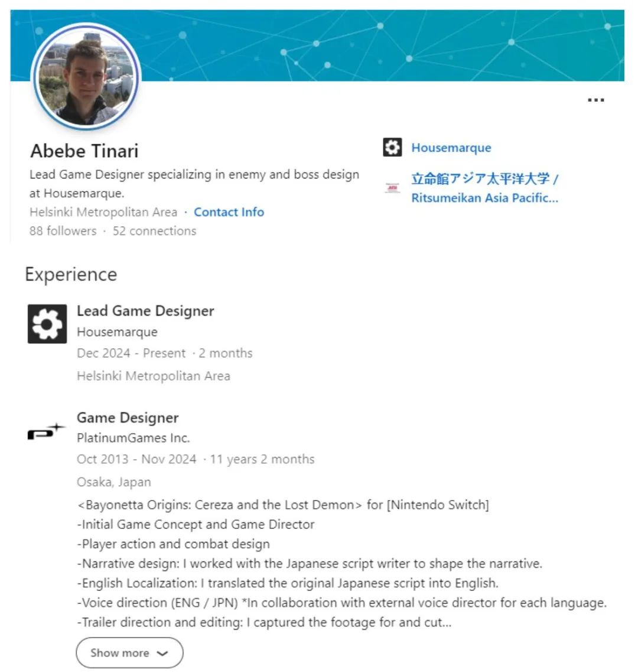638x672 pixels.
Task: Click the Housemarque logo in Experience section
Action: 47,323
